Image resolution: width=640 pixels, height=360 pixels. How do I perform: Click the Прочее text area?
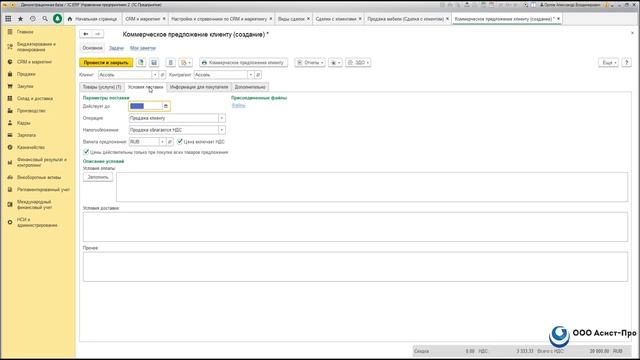pyautogui.click(x=356, y=267)
